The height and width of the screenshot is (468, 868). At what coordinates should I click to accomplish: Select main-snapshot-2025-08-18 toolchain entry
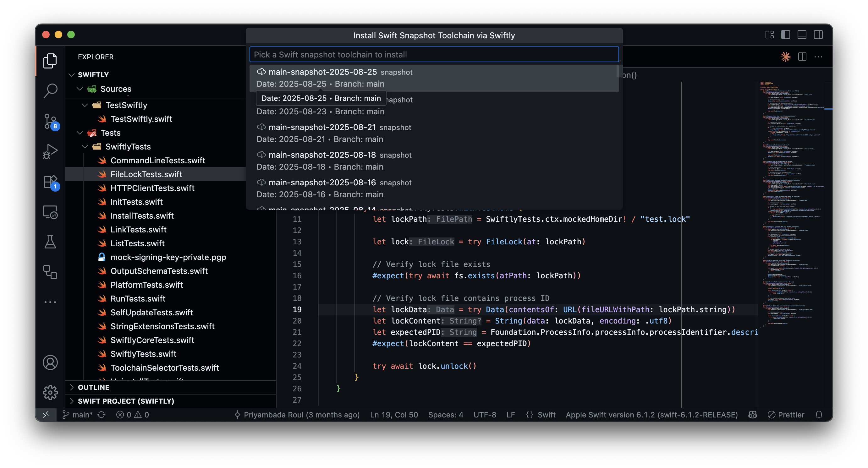tap(322, 155)
